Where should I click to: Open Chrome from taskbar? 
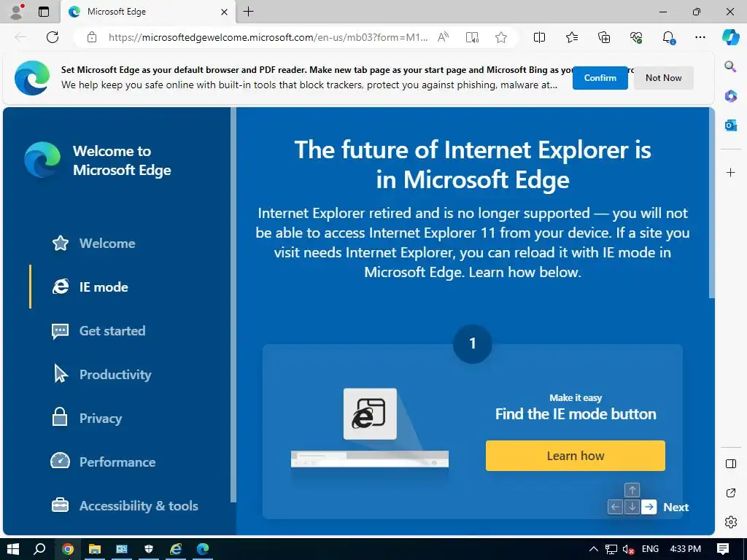click(x=68, y=549)
